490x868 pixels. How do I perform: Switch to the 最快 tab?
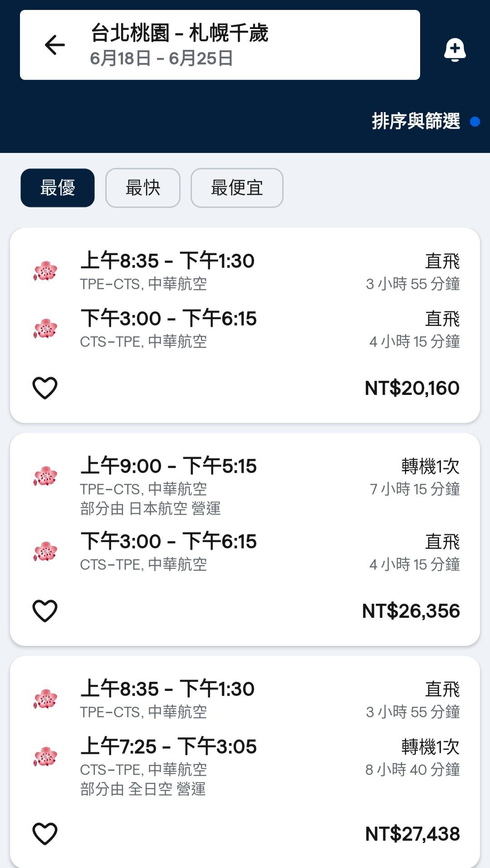[143, 188]
